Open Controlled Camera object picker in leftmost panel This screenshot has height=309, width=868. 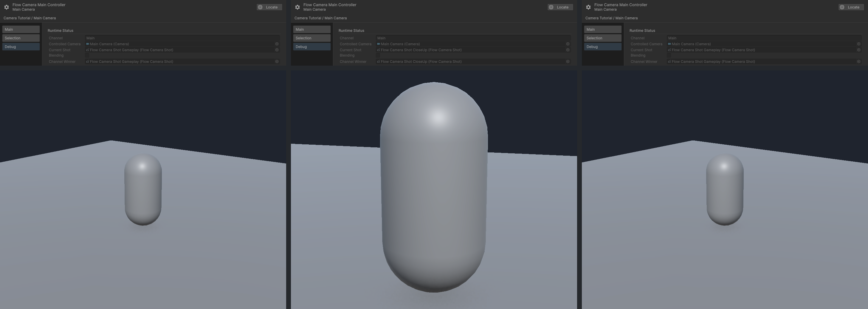pos(277,44)
